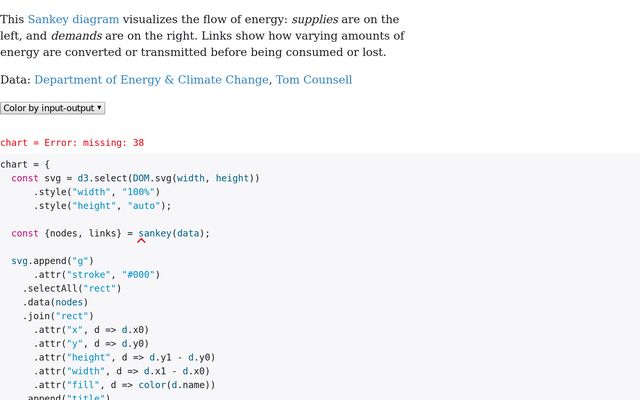640x400 pixels.
Task: Click the style height auto line
Action: pyautogui.click(x=103, y=206)
